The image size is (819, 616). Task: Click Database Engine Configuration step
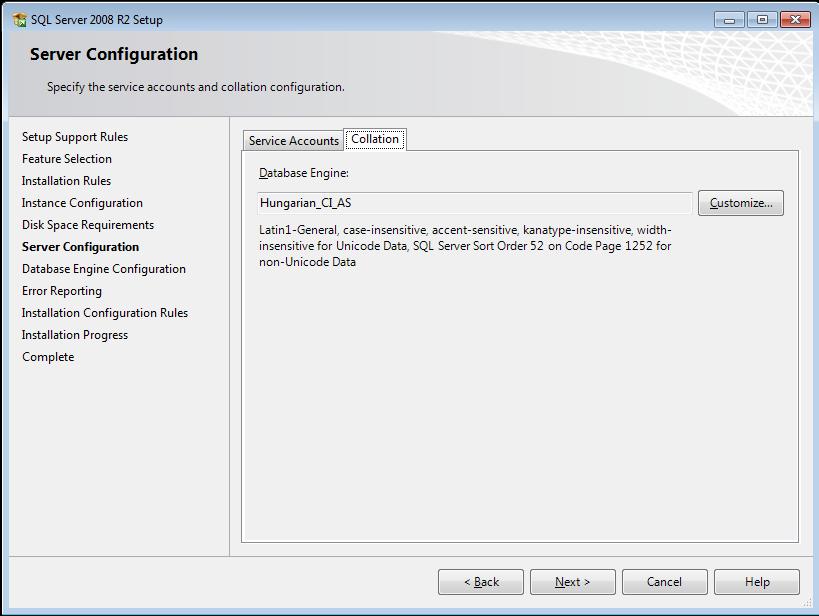(103, 269)
